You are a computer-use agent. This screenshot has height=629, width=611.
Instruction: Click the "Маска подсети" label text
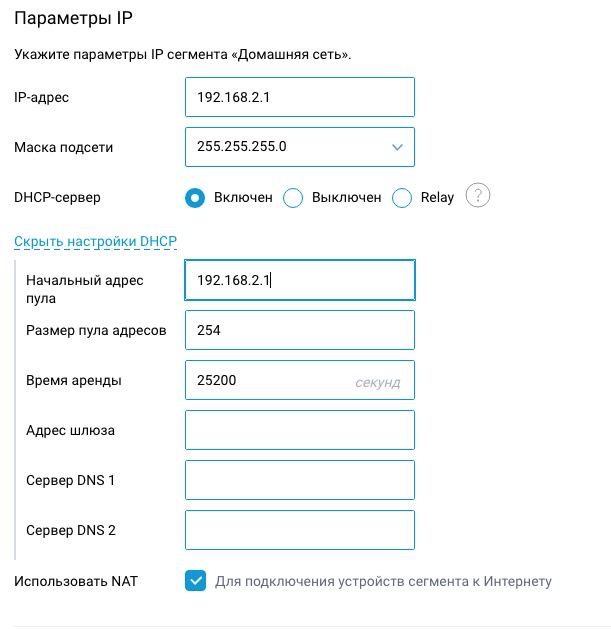pos(63,147)
